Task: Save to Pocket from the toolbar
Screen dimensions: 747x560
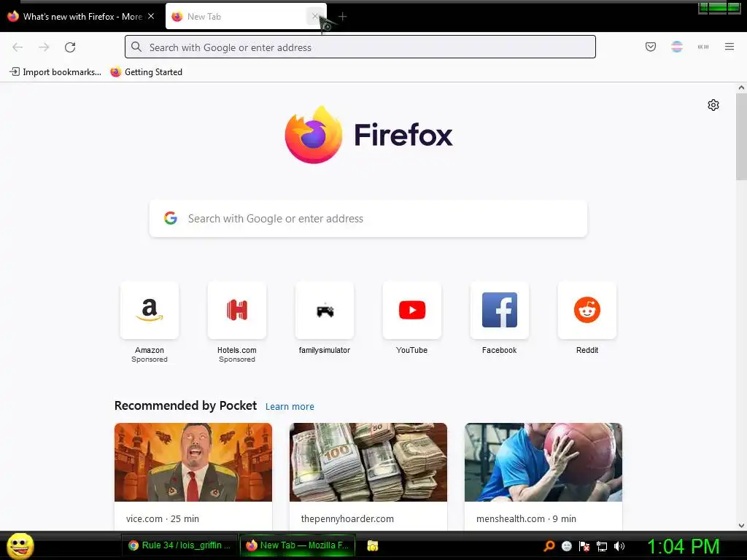Action: pyautogui.click(x=650, y=47)
